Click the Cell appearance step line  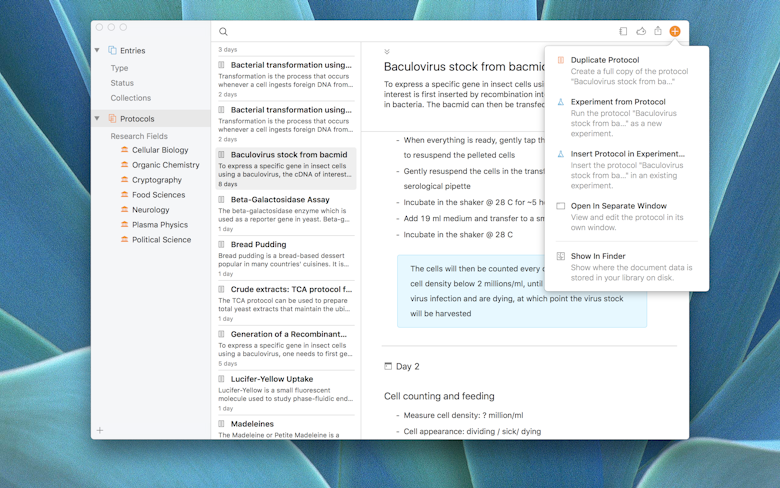tap(472, 431)
